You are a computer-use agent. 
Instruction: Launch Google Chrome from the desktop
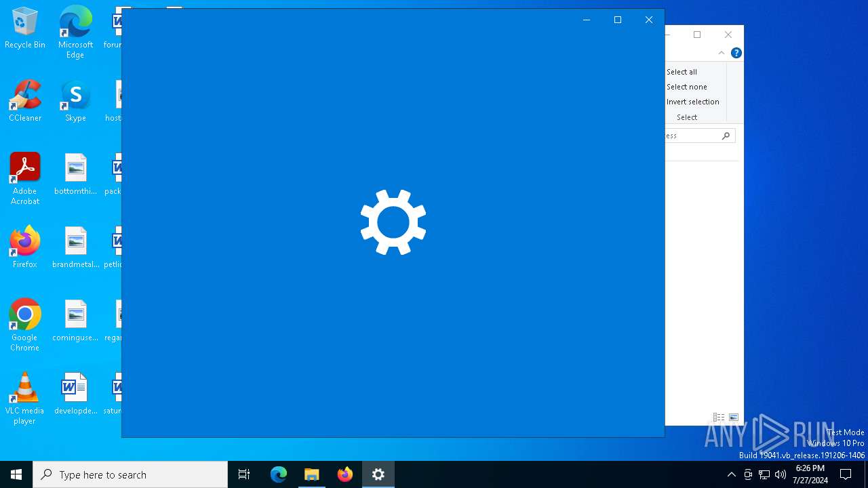(x=25, y=325)
